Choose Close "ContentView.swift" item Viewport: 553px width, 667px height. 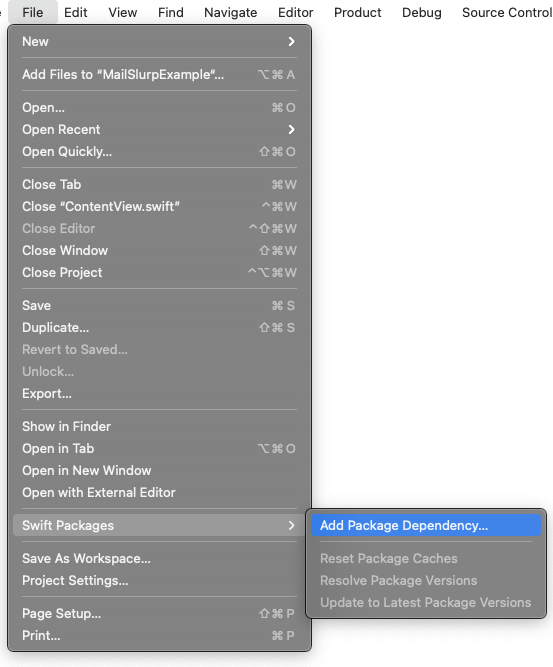(159, 206)
